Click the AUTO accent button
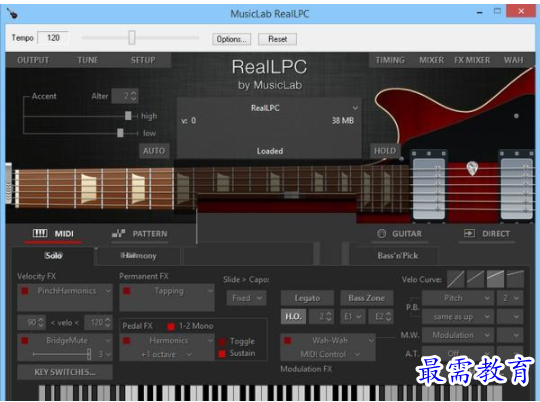This screenshot has width=540, height=402. [154, 151]
